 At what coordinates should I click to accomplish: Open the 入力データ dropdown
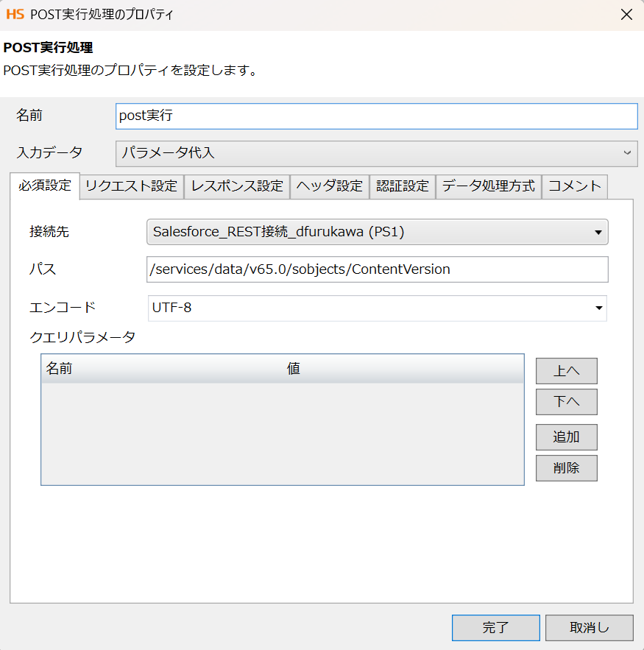pos(376,153)
